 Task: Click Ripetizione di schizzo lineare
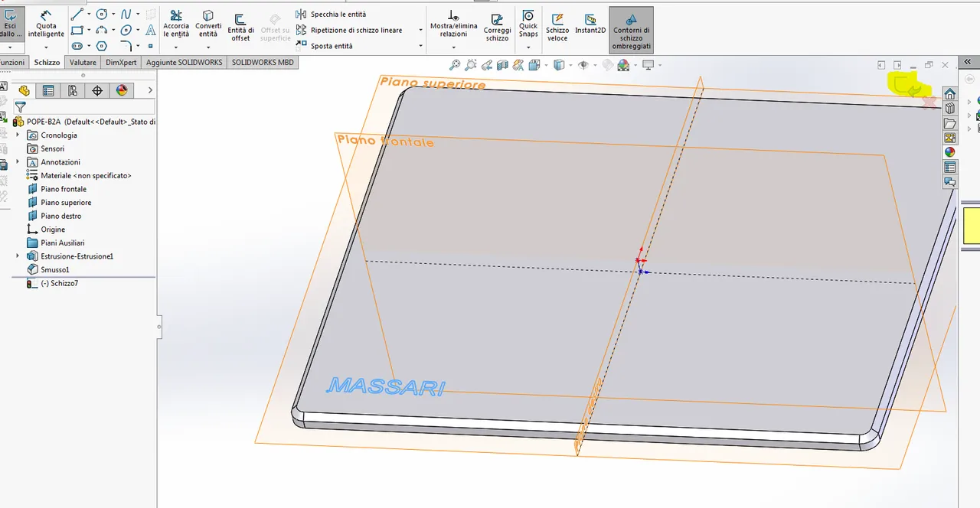click(x=348, y=31)
